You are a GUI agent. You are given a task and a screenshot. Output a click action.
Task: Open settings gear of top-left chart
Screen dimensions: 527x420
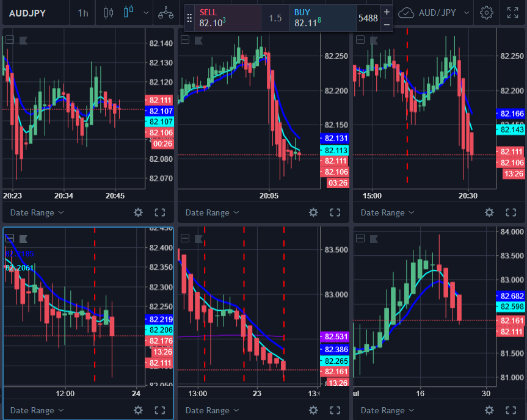tap(139, 212)
